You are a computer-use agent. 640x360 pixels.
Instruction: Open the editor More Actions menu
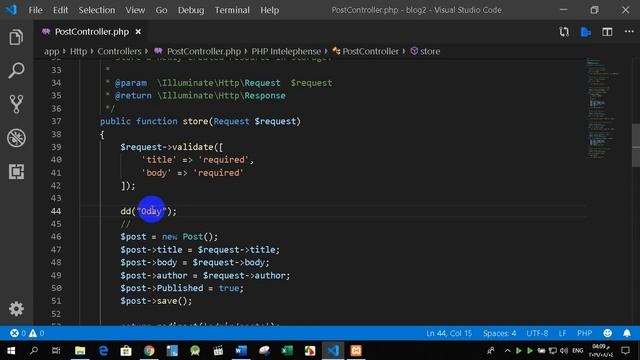[x=629, y=31]
